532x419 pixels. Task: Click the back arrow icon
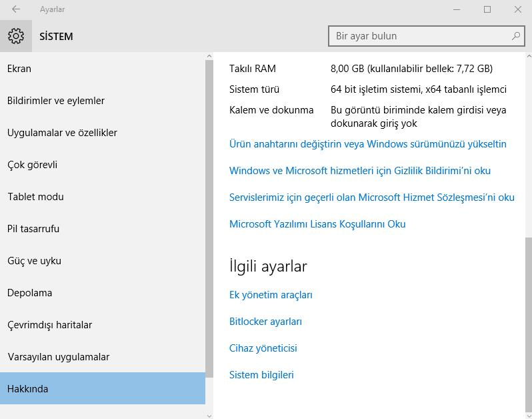(16, 9)
